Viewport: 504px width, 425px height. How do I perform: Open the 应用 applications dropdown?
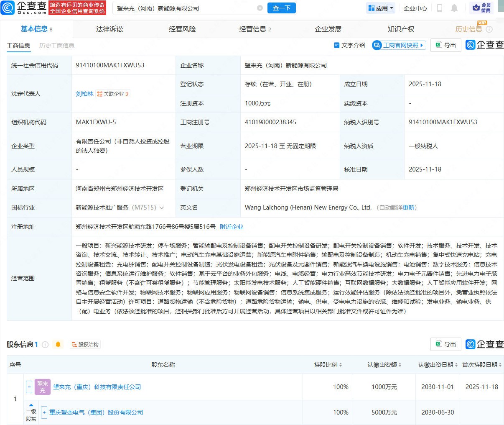(x=381, y=8)
